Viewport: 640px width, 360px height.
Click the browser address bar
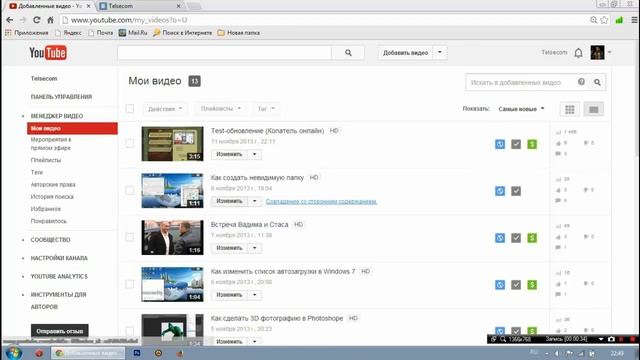[x=327, y=20]
